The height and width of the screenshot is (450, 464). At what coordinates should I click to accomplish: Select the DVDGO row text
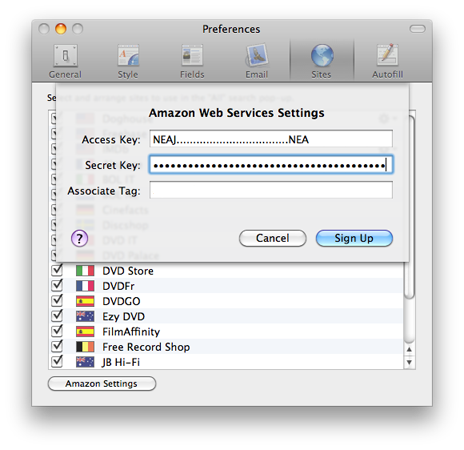(121, 301)
